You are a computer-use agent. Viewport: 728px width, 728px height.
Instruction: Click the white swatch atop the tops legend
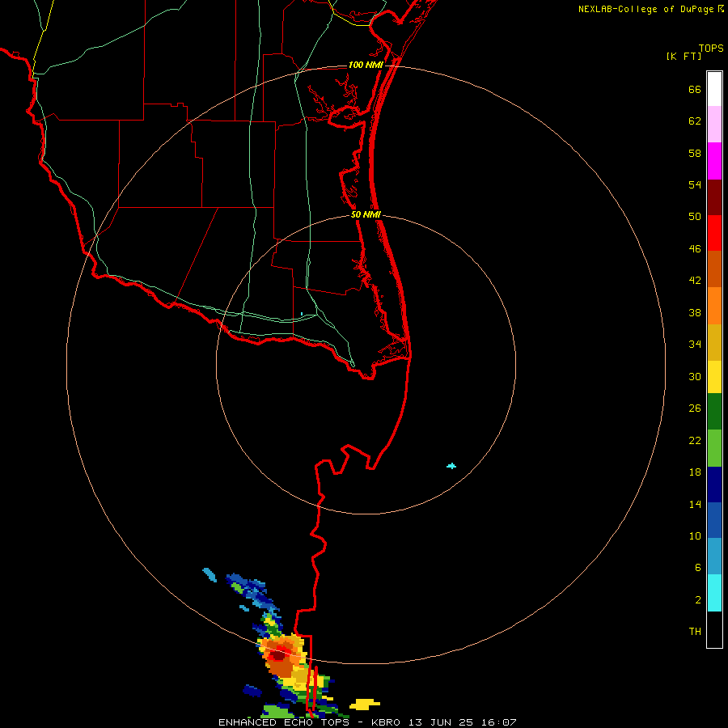pyautogui.click(x=714, y=89)
